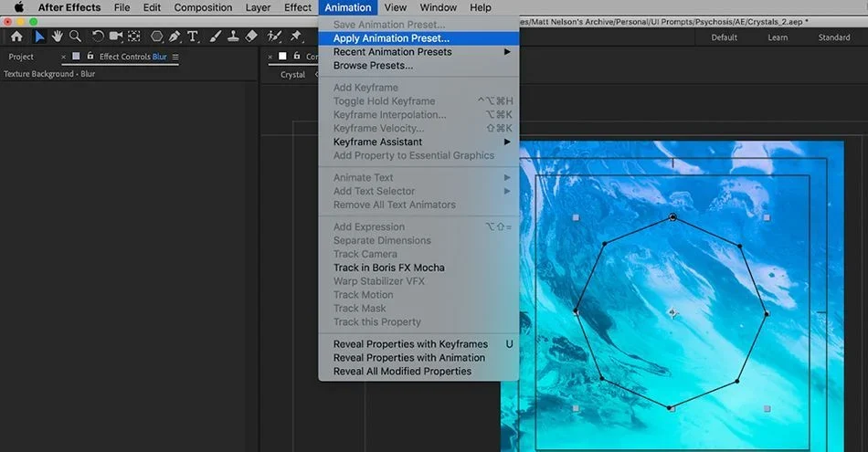Click the Warp Stabilizer VFX entry
868x452 pixels.
(418, 281)
